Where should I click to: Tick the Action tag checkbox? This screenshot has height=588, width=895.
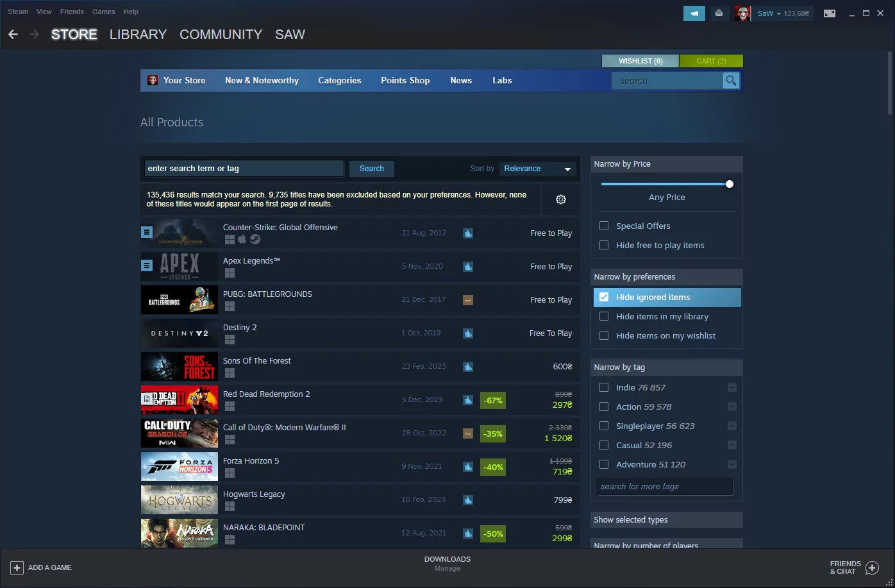tap(604, 407)
